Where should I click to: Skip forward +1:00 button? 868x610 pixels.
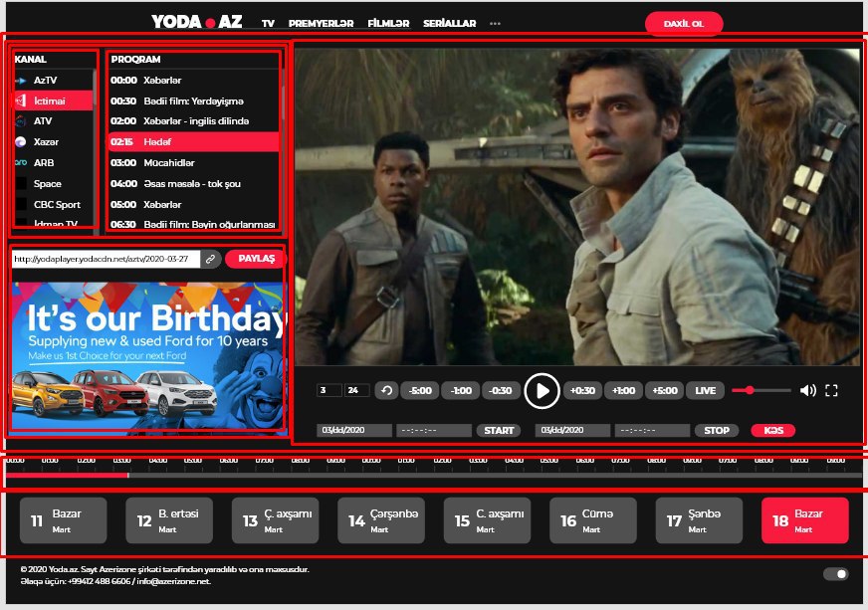click(x=623, y=391)
